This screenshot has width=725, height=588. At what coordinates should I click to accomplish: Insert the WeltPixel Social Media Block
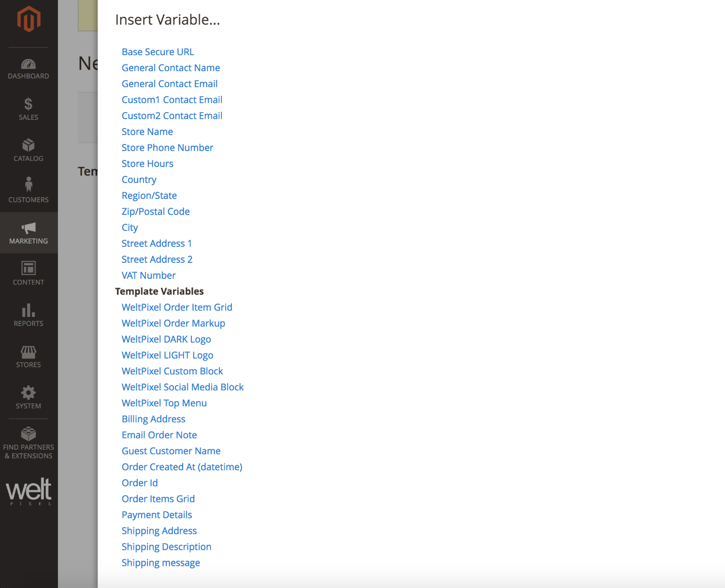[183, 387]
